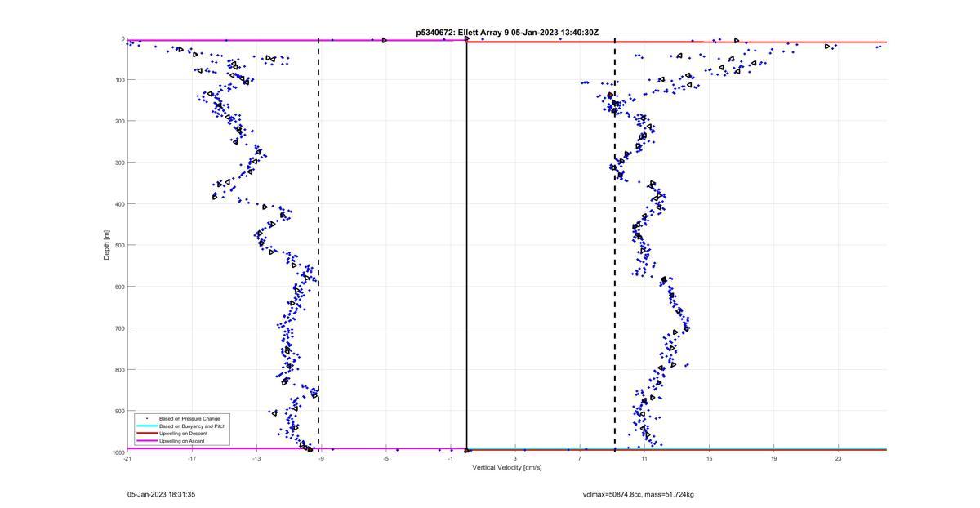Viewport: 980px width, 508px height.
Task: Click depth tick label '200'
Action: point(118,121)
